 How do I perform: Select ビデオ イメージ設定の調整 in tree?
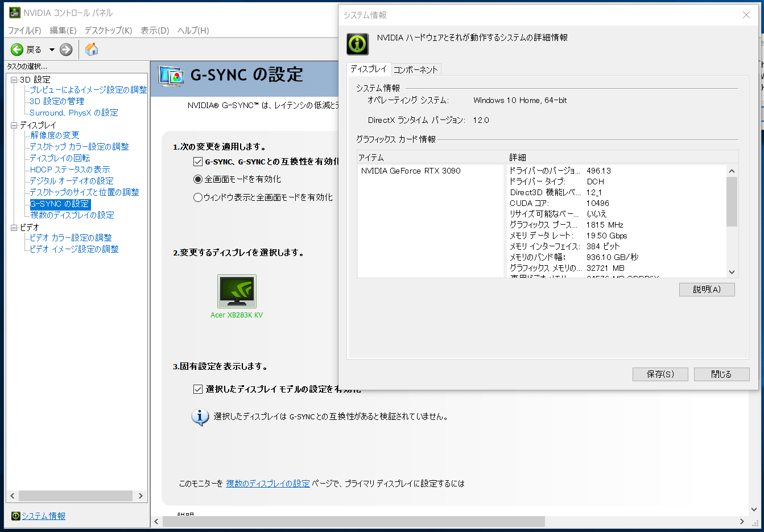coord(74,249)
